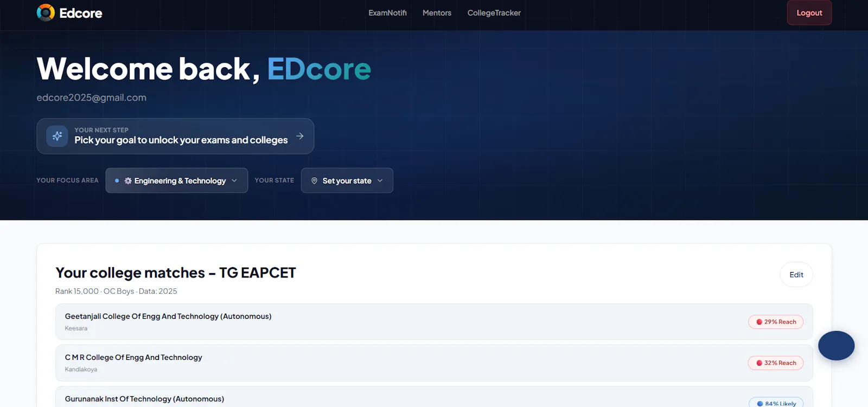Click the 32% Reach badge
Screen dimensions: 868x407
tap(776, 363)
